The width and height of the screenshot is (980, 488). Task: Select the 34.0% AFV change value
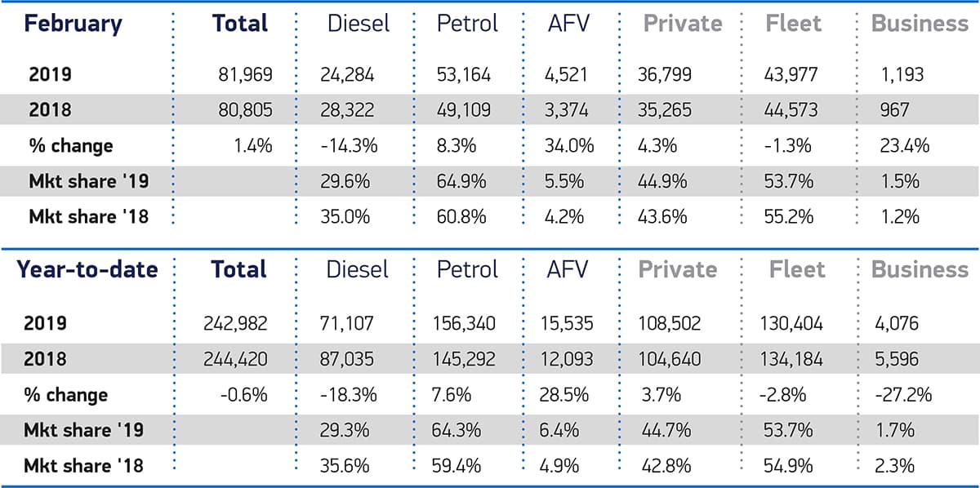point(569,145)
